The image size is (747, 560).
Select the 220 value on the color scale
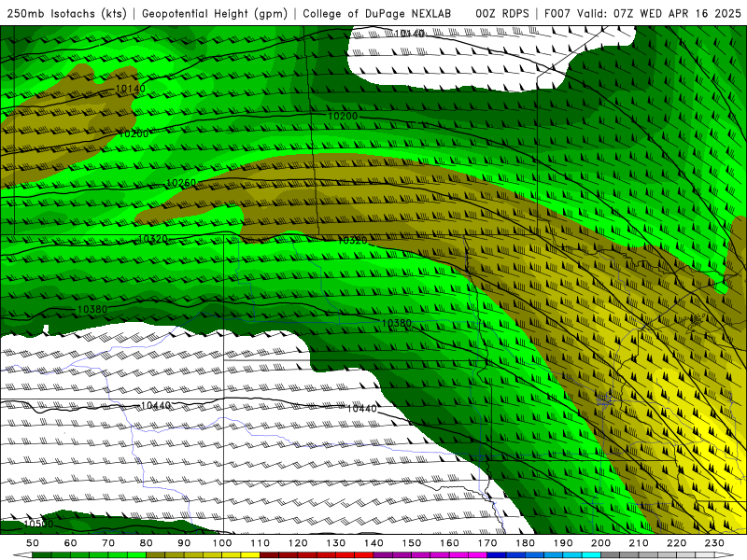(x=676, y=543)
